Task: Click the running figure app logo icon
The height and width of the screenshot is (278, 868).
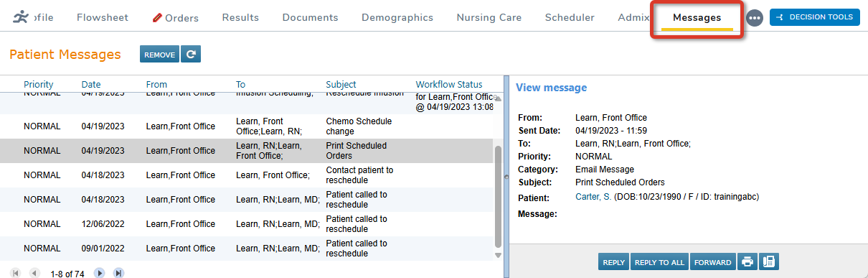Action: coord(21,17)
